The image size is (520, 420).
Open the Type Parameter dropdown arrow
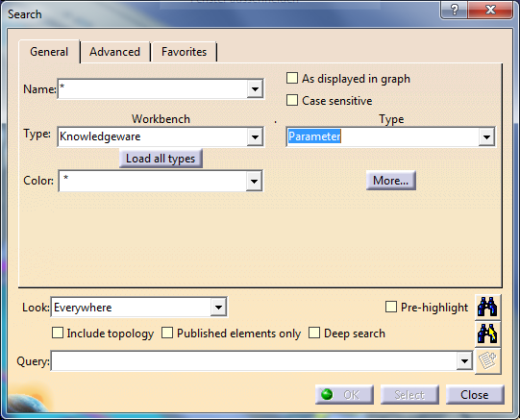point(486,136)
